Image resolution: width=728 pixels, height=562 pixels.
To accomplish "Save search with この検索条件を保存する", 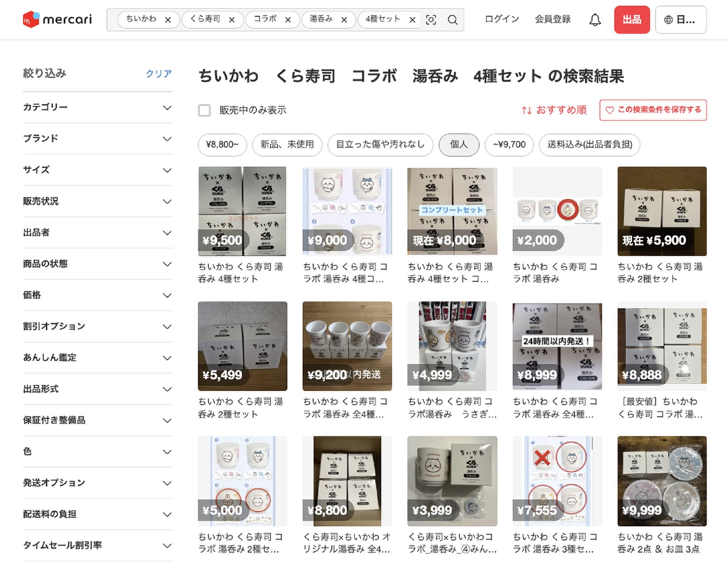I will (x=653, y=110).
